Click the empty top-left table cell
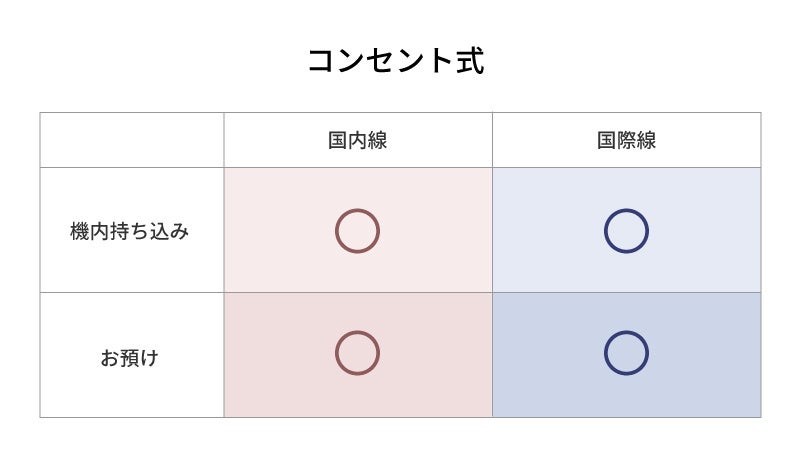This screenshot has width=800, height=470. pos(132,140)
